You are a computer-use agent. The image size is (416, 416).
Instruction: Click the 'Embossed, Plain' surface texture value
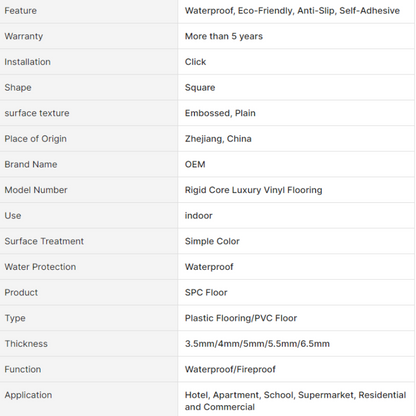[x=220, y=113]
